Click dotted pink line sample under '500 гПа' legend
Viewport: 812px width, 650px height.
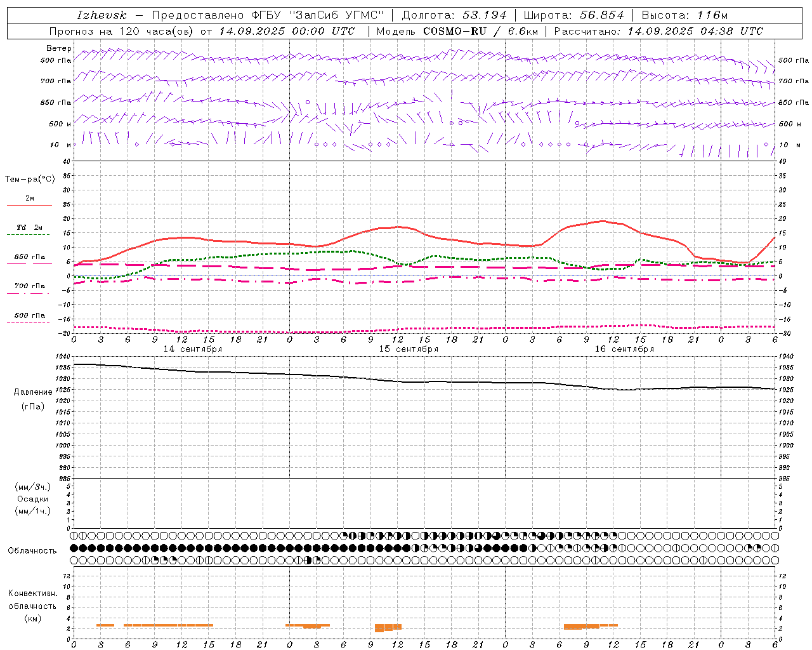(x=28, y=322)
